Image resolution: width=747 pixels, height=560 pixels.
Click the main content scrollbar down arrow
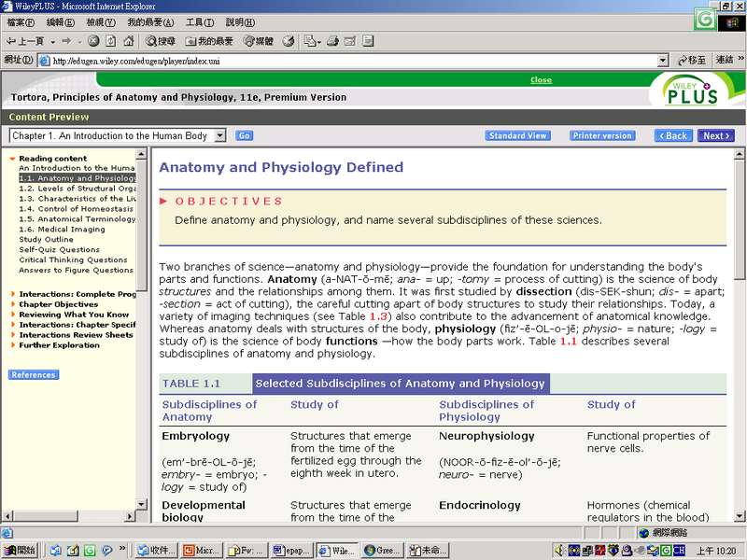[x=739, y=516]
